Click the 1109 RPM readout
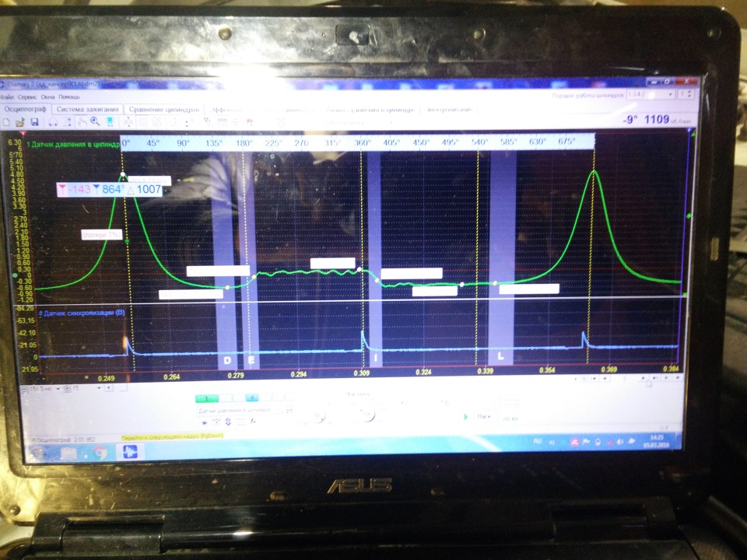This screenshot has height=560, width=747. (657, 120)
